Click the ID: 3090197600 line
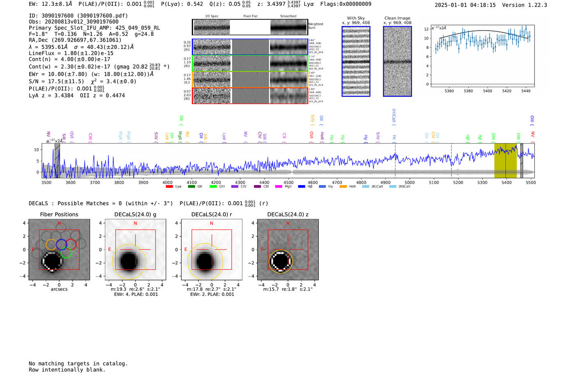This screenshot has width=576, height=392. pyautogui.click(x=78, y=16)
